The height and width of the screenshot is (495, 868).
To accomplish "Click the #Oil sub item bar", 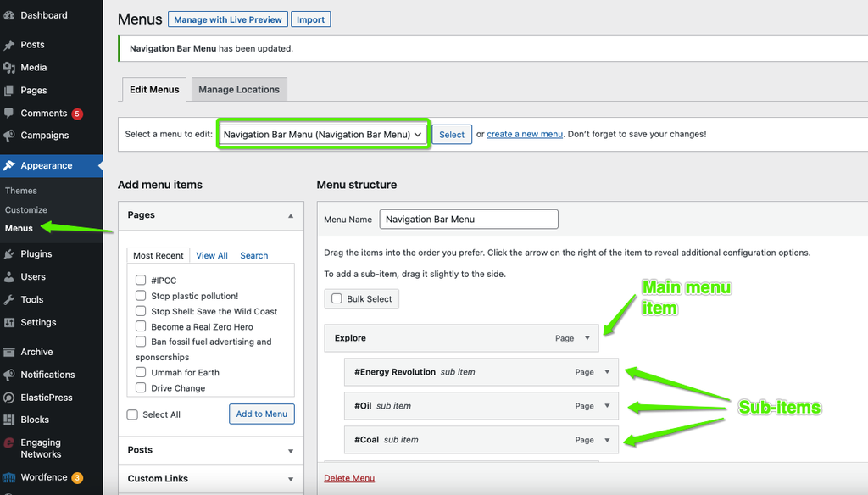I will (481, 406).
